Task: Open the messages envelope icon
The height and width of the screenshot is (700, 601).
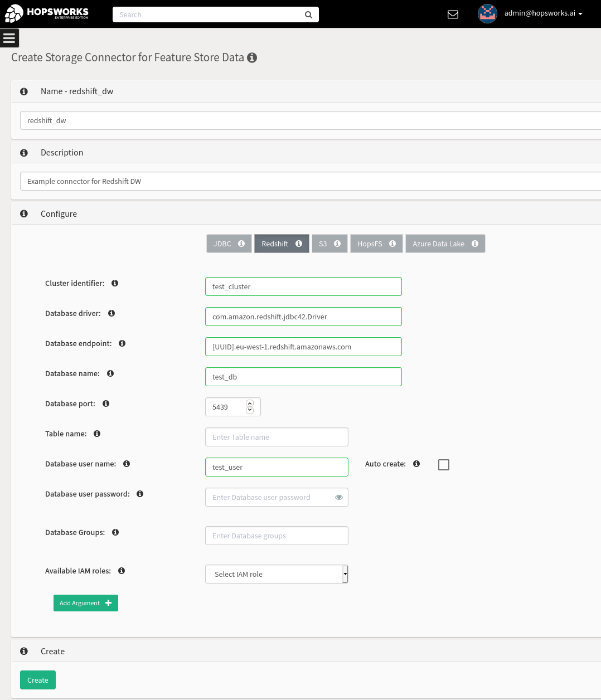Action: (453, 14)
